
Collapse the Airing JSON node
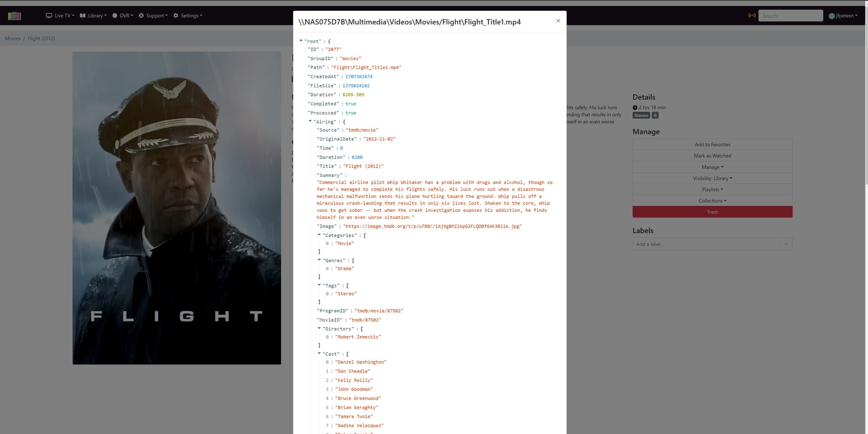(310, 121)
